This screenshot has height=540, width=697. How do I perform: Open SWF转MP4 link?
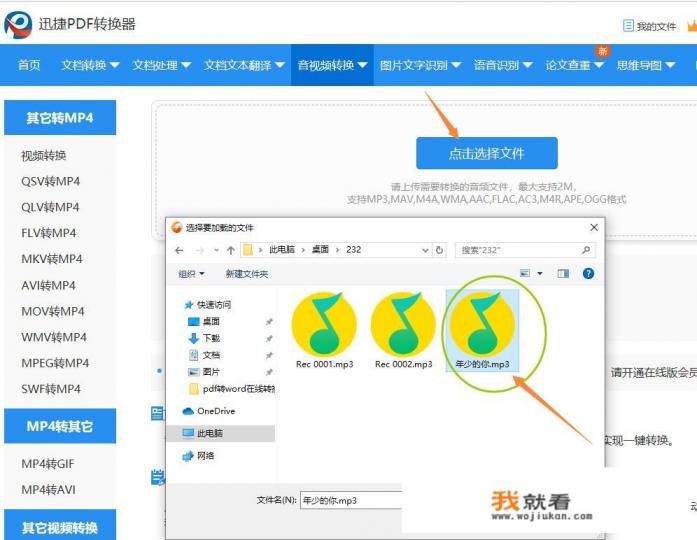[51, 389]
